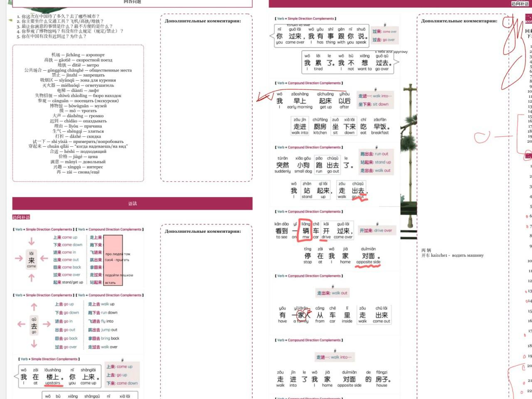Click the compound entry 飞进去 fly into
The image size is (532, 399).
(x=101, y=321)
